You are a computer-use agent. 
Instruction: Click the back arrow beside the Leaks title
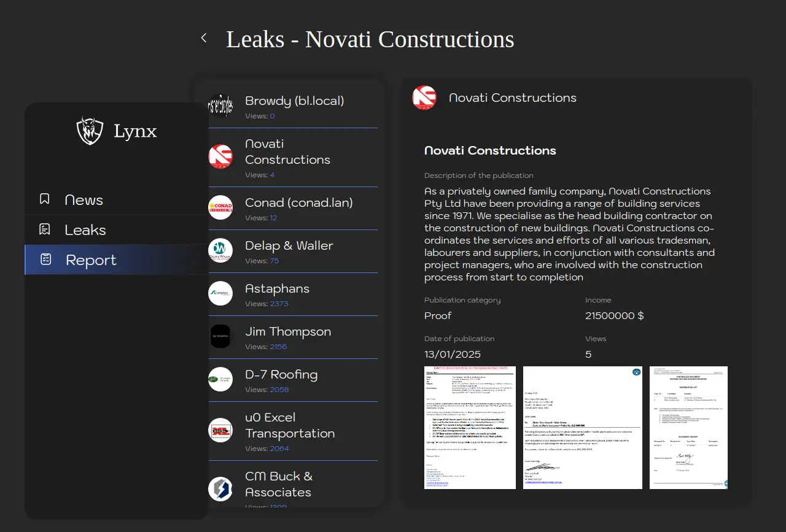[204, 38]
